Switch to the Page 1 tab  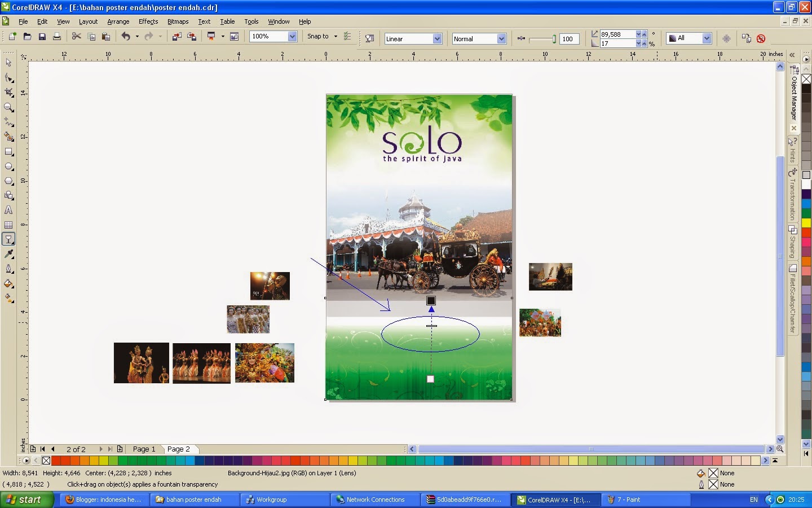click(144, 449)
